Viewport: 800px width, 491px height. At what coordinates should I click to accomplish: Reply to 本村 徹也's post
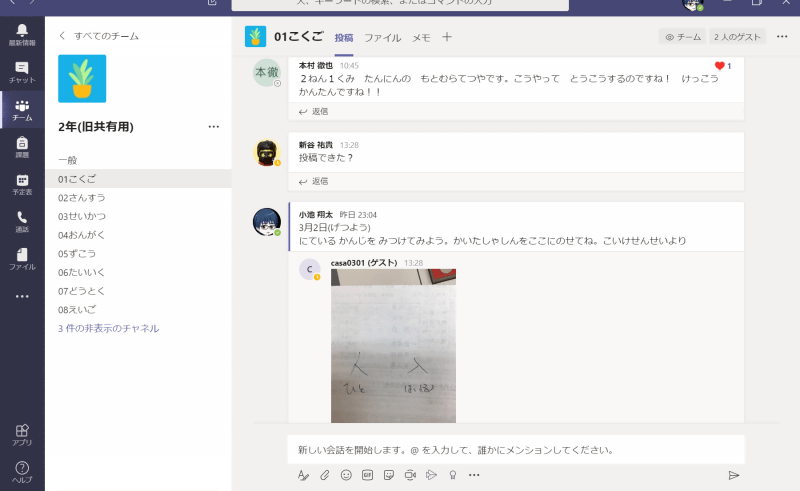[x=314, y=111]
